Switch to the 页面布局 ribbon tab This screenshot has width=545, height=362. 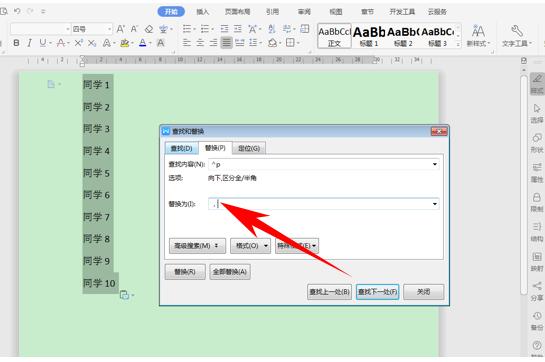pos(237,11)
